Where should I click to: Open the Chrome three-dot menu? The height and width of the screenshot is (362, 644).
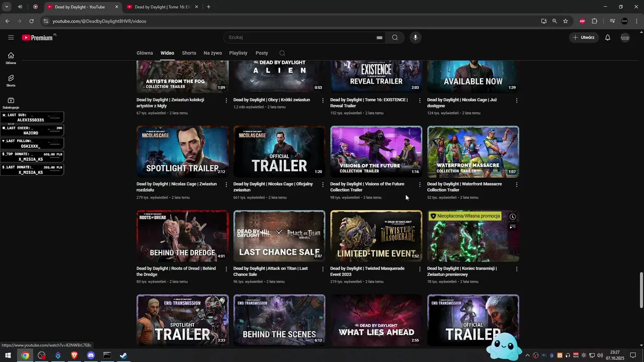(x=636, y=21)
